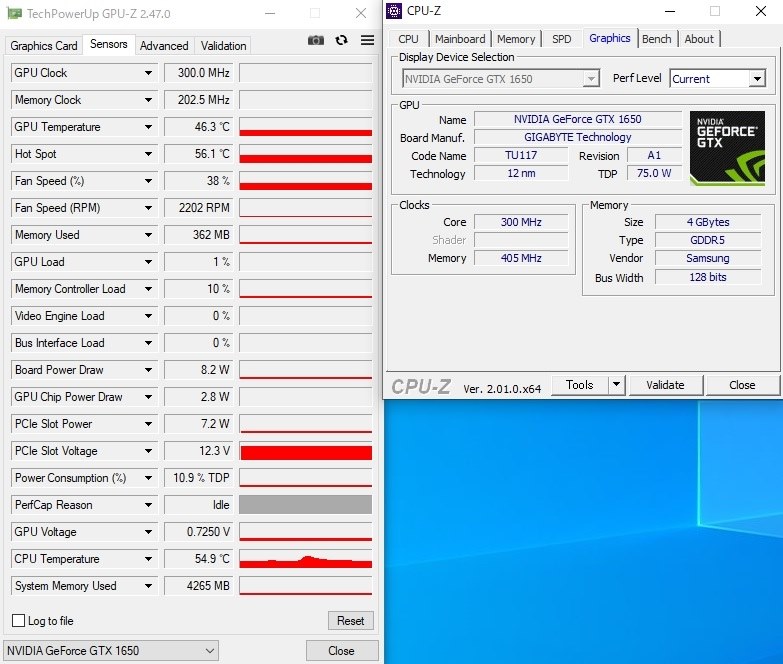Switch to the Graphics Card tab in GPU-Z
The image size is (783, 664).
pyautogui.click(x=44, y=46)
